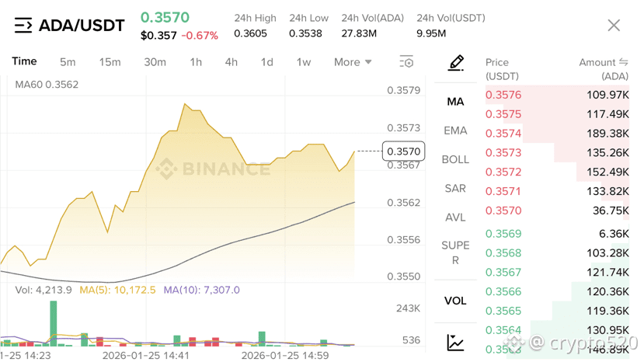Switch to the 5m timeframe
Image resolution: width=644 pixels, height=362 pixels.
coord(68,62)
